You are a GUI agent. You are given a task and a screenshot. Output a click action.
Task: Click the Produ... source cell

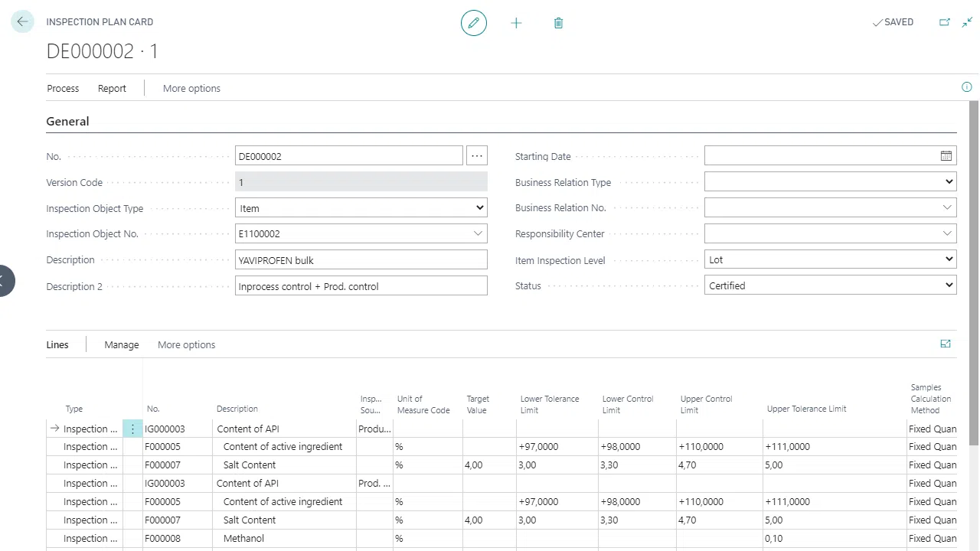pos(374,429)
